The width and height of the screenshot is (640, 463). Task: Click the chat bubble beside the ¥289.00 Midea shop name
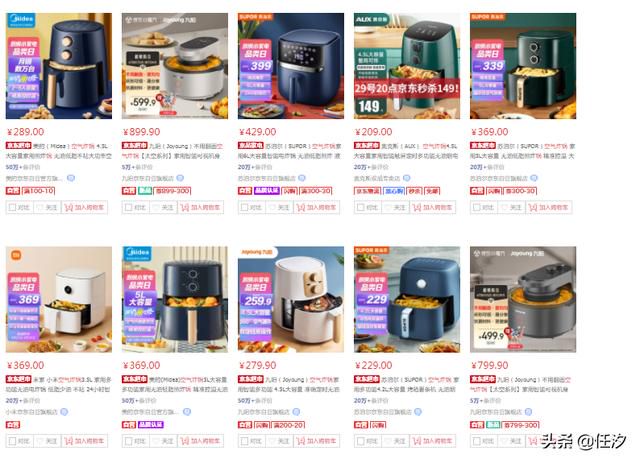pos(71,178)
